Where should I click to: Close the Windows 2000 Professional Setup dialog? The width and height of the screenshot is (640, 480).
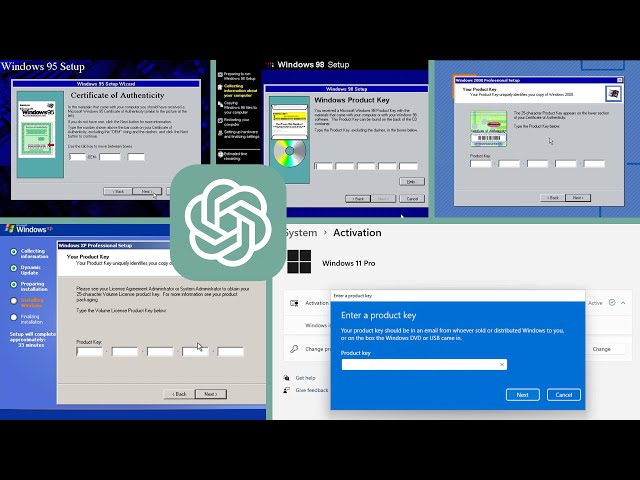pyautogui.click(x=619, y=80)
